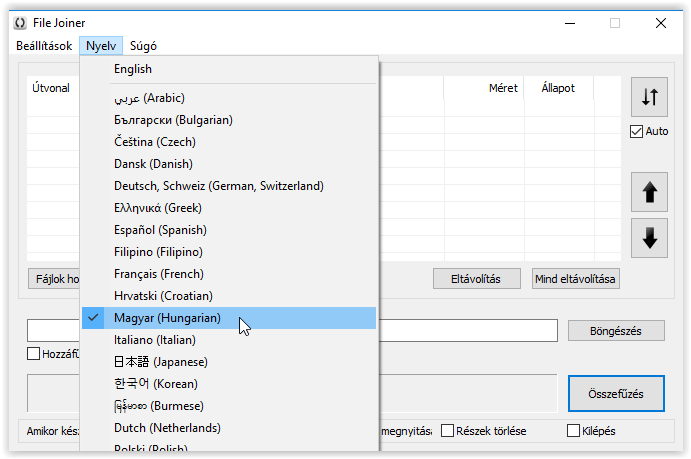The width and height of the screenshot is (691, 459).
Task: Enable the Kilépés checkbox
Action: coord(574,431)
